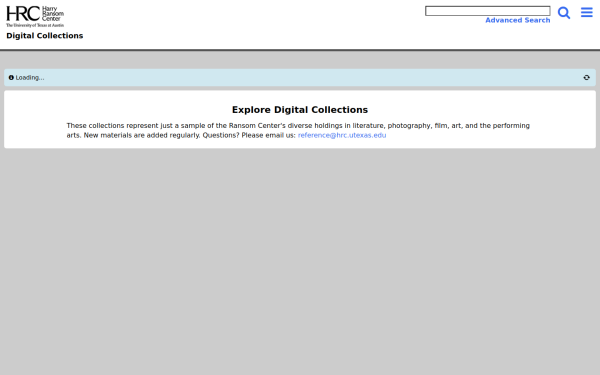Screen dimensions: 600x375
Task: Click the Explore Digital Collections heading
Action: click(x=300, y=110)
